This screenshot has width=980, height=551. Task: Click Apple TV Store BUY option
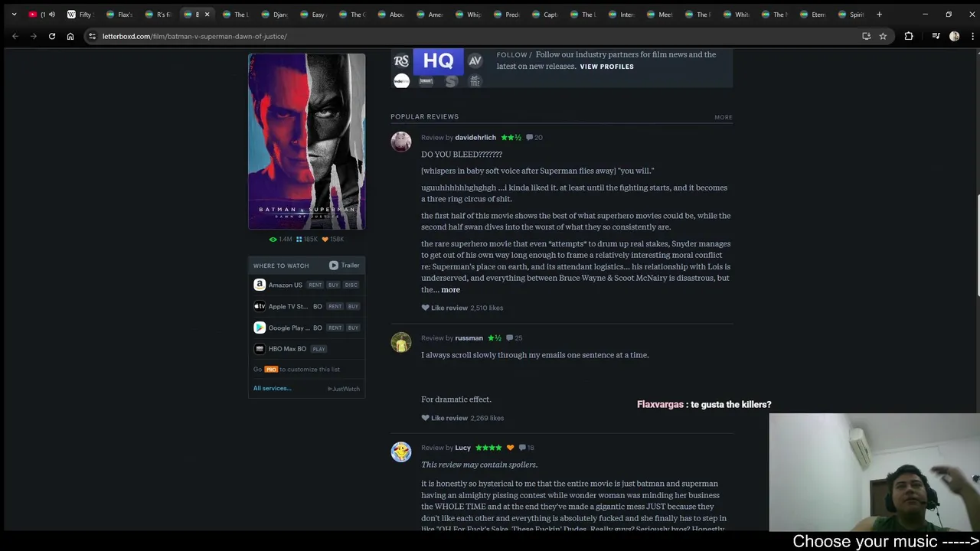[353, 307]
